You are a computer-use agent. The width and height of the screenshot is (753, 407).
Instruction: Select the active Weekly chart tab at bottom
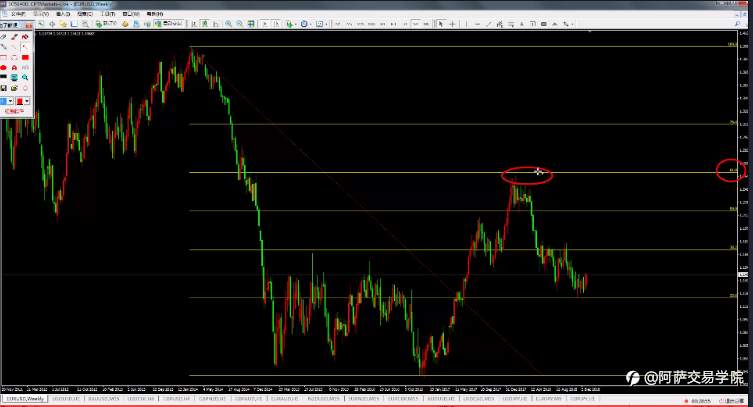pos(24,399)
